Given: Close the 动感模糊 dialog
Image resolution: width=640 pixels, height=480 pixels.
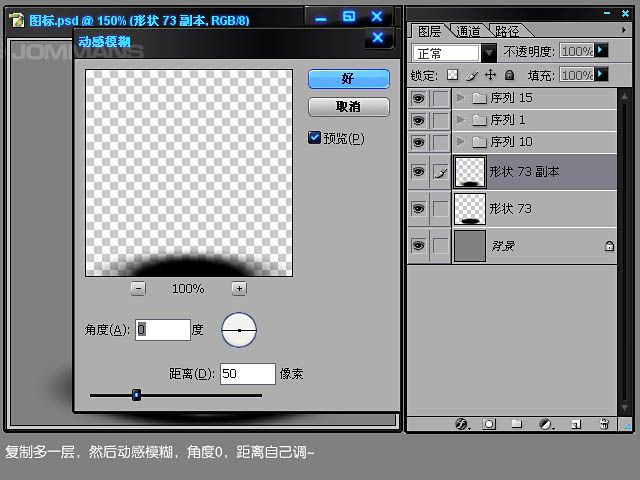Looking at the screenshot, I should click(x=378, y=38).
